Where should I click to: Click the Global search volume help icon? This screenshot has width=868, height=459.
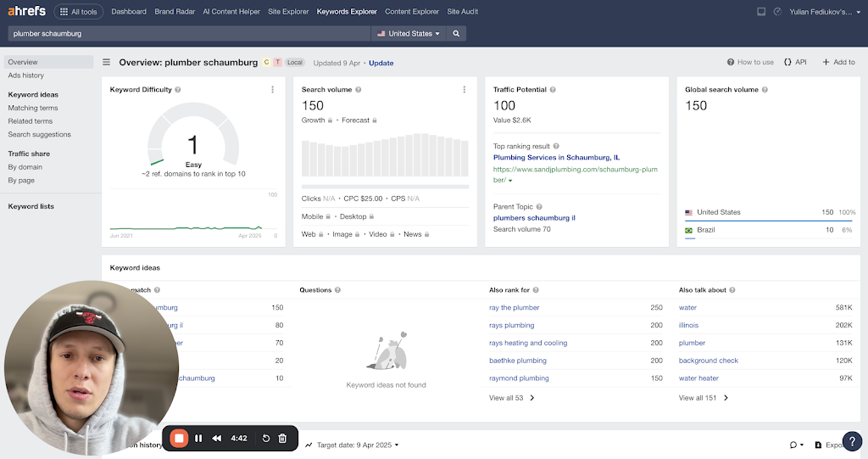pyautogui.click(x=765, y=90)
